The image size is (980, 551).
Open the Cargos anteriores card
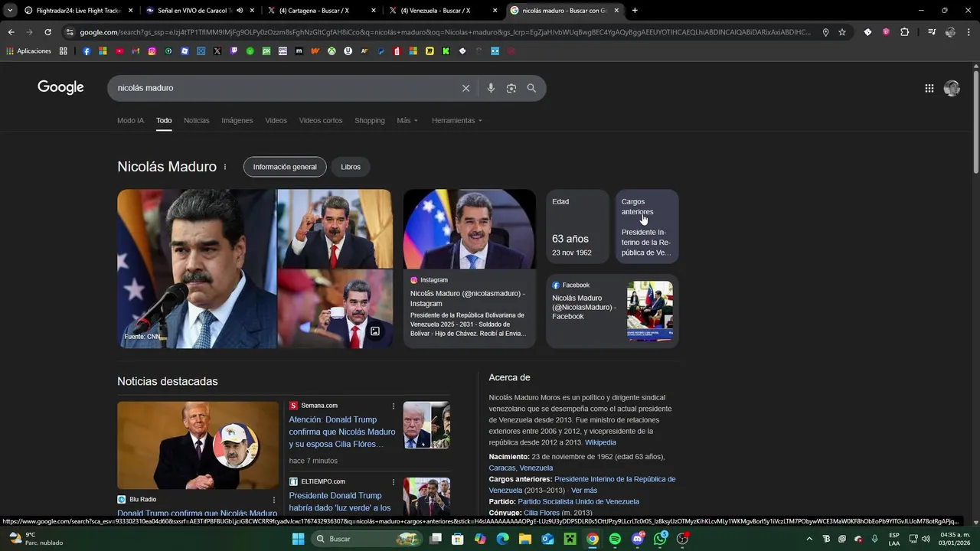point(647,227)
